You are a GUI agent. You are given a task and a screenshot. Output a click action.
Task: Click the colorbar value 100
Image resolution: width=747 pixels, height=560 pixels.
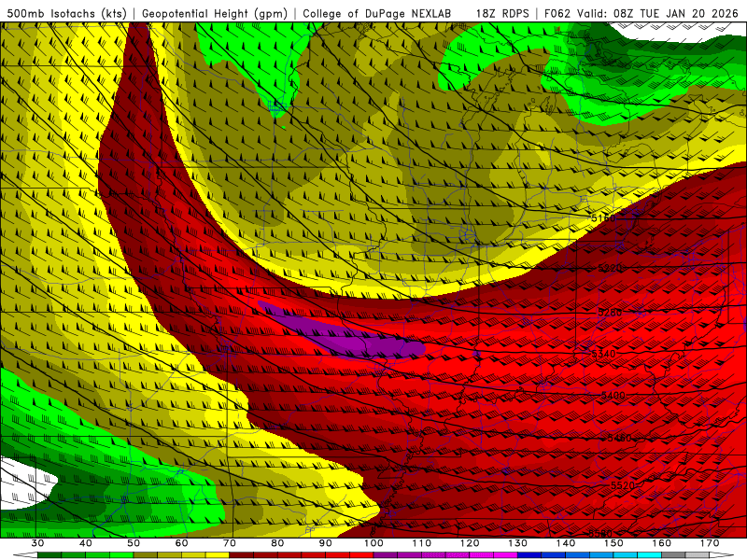[x=373, y=543]
